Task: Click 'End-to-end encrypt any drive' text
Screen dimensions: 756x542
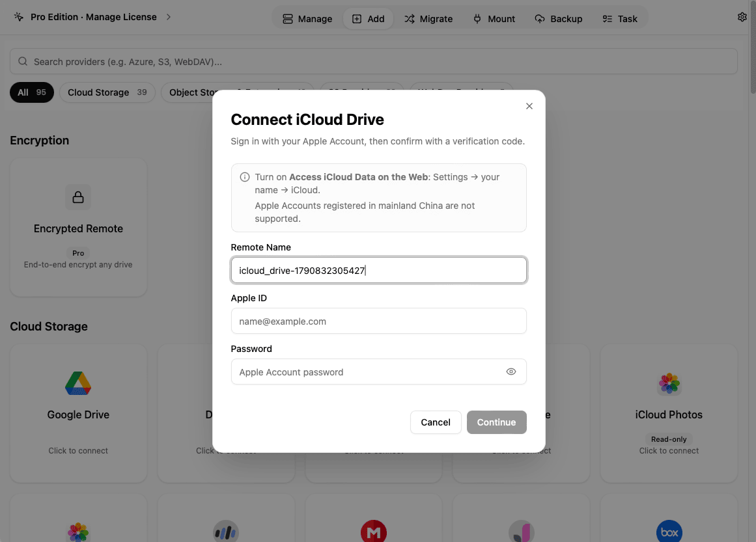Action: click(x=78, y=265)
